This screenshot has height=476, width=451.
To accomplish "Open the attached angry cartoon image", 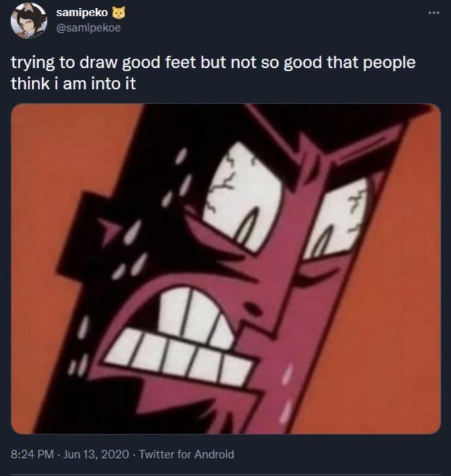I will (226, 268).
